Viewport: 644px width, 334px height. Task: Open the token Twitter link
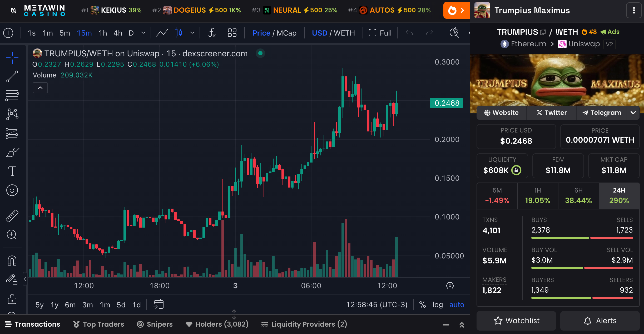coord(552,113)
